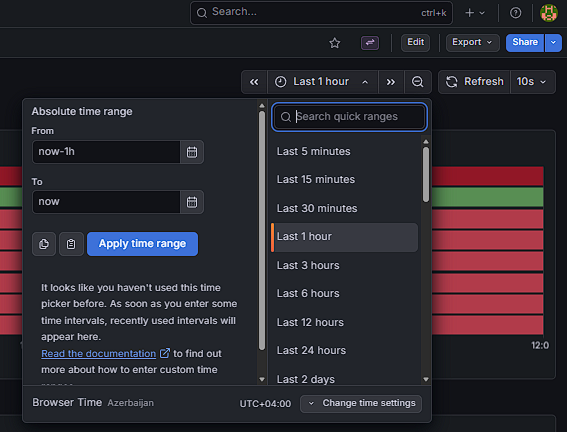Screen dimensions: 567x432
Task: Focus the Search quick ranges field
Action: click(349, 117)
